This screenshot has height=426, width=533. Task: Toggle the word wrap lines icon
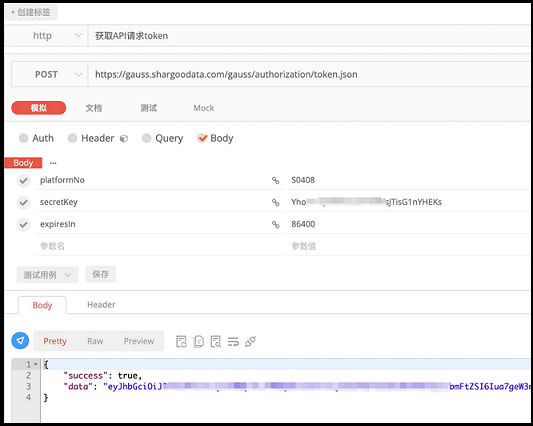click(233, 341)
